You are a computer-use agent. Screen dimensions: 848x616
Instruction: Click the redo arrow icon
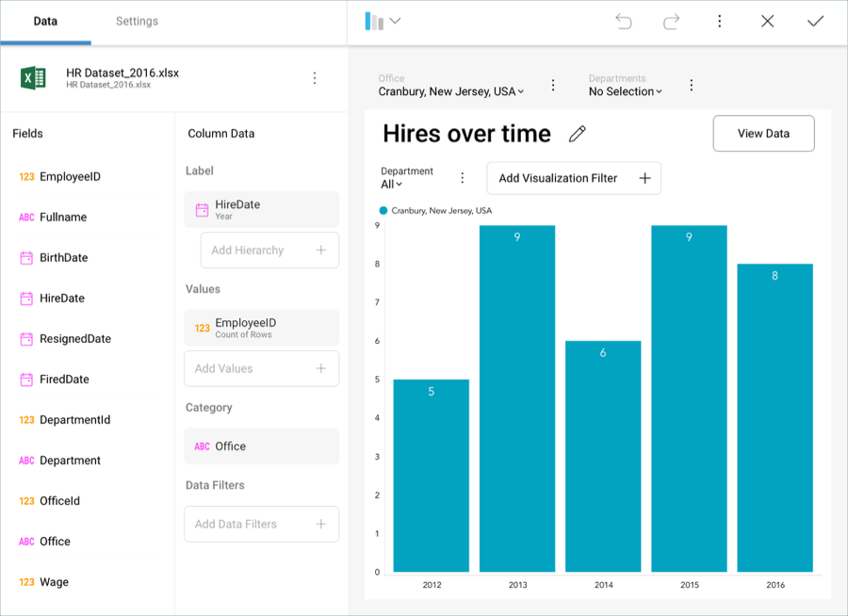pyautogui.click(x=672, y=22)
